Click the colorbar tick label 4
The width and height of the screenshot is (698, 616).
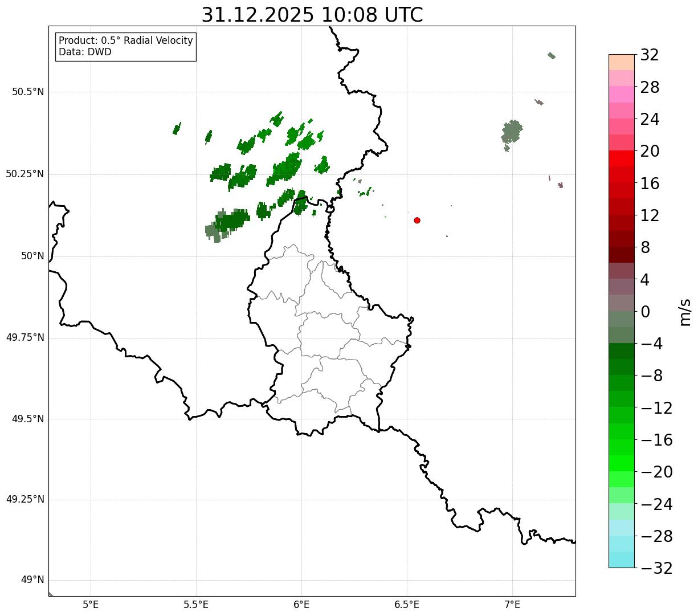pos(645,280)
